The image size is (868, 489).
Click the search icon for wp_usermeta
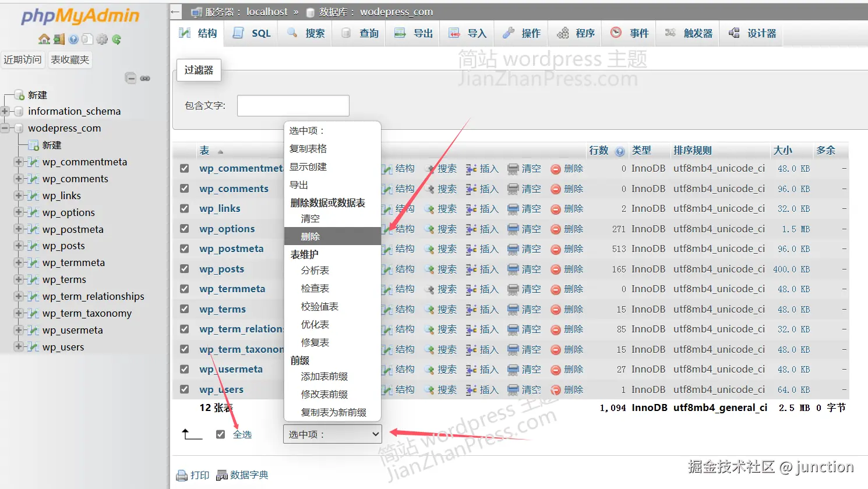pyautogui.click(x=429, y=370)
